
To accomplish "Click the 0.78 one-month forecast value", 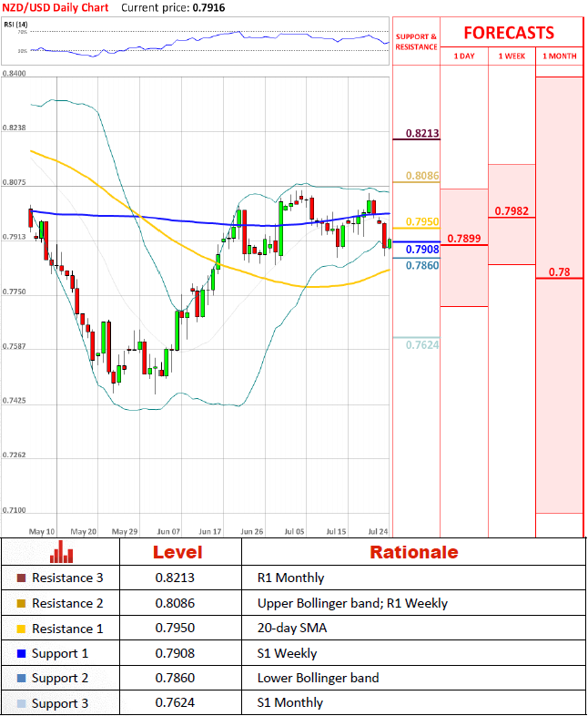I will point(559,272).
